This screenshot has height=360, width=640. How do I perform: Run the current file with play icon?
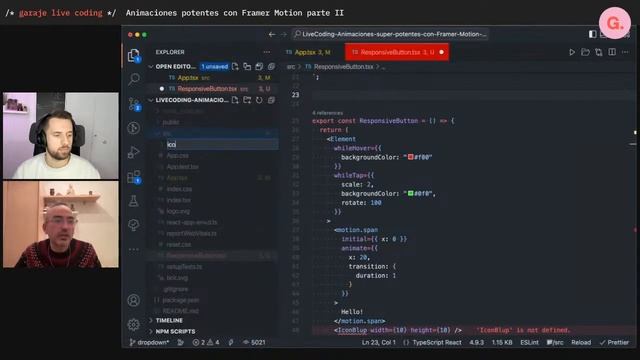(x=572, y=52)
